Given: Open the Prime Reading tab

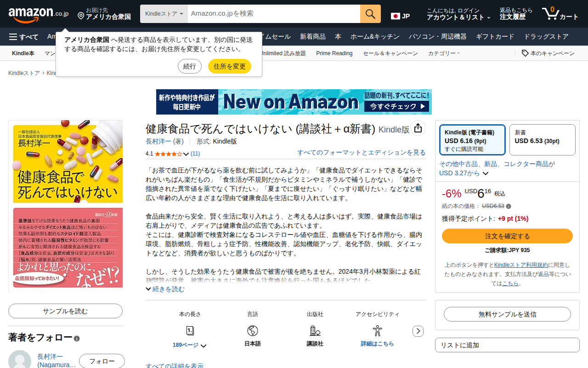Looking at the screenshot, I should tap(334, 53).
